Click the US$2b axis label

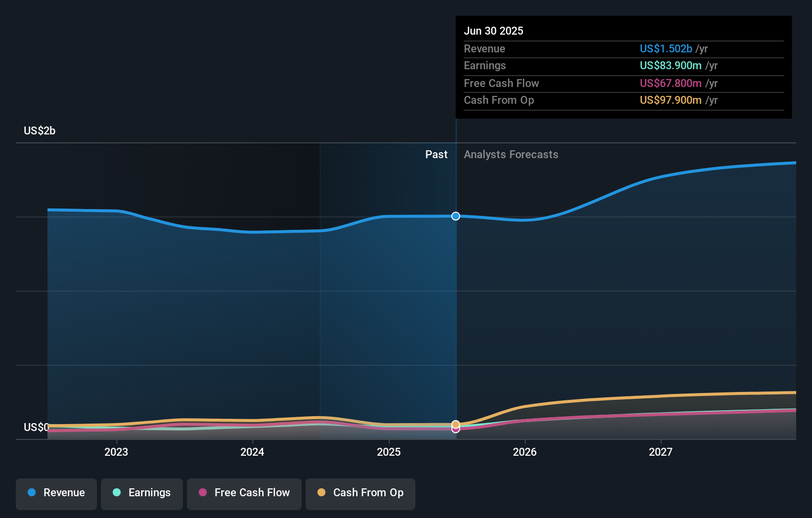(x=39, y=130)
